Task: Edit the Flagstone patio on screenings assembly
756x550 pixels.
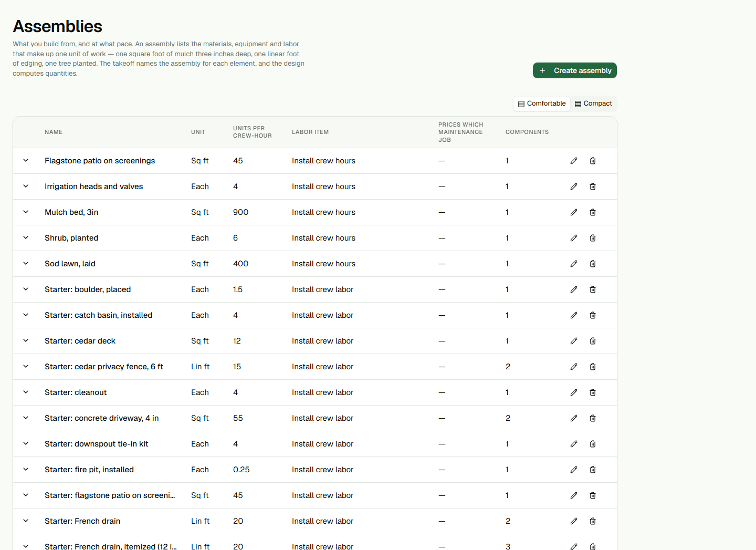Action: (574, 161)
